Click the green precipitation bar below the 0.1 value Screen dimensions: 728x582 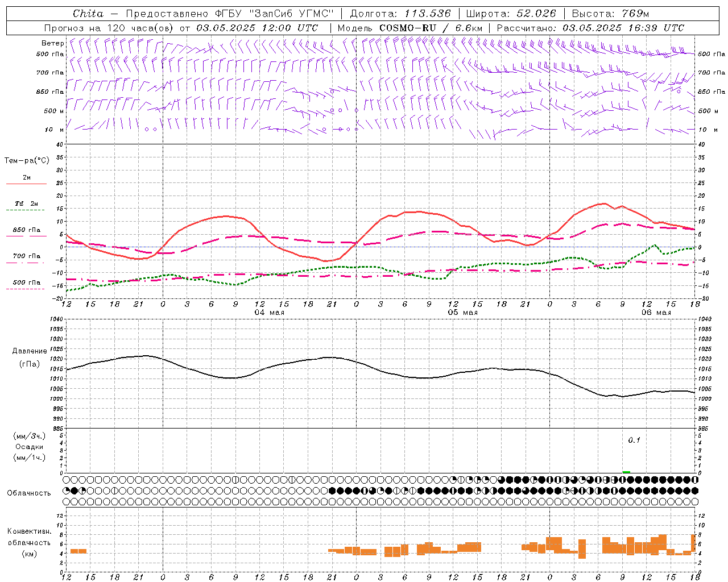coord(626,472)
